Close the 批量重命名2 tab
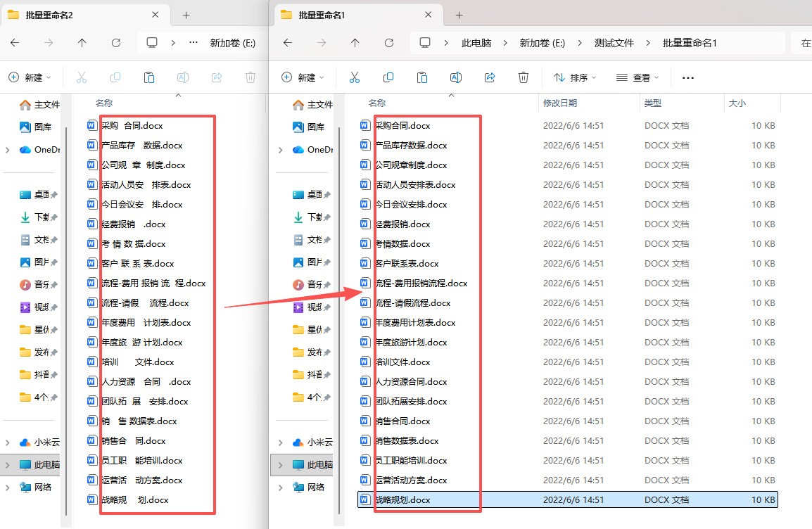 156,15
